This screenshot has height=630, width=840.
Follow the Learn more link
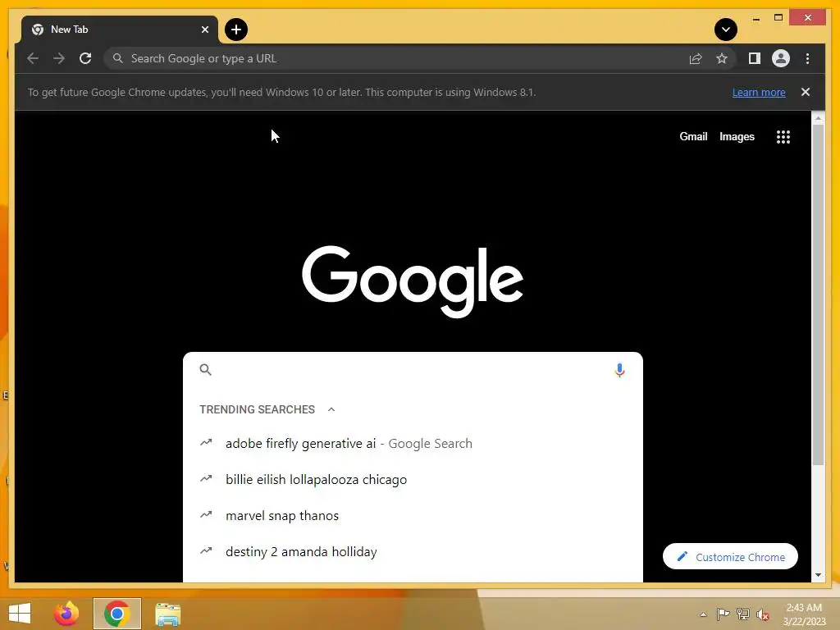point(759,92)
